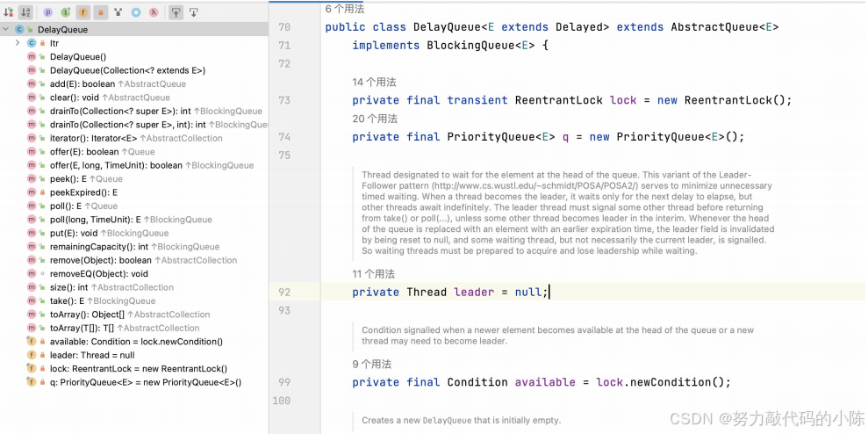Open the '6 个用法' usages hint

click(x=344, y=8)
